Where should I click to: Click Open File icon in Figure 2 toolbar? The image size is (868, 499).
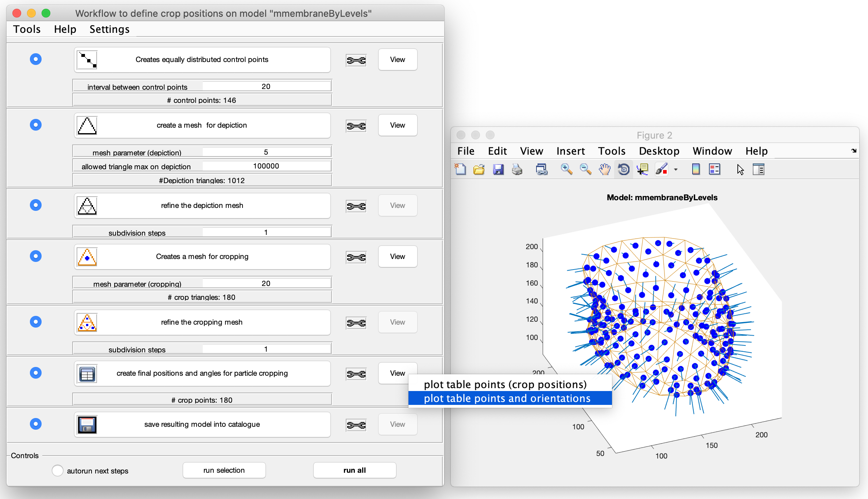click(479, 169)
